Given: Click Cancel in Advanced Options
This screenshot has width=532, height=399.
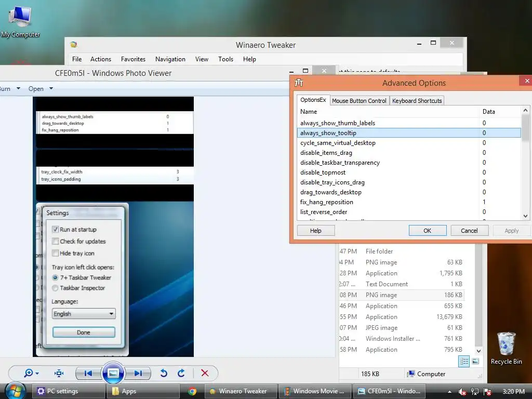Looking at the screenshot, I should (x=469, y=230).
